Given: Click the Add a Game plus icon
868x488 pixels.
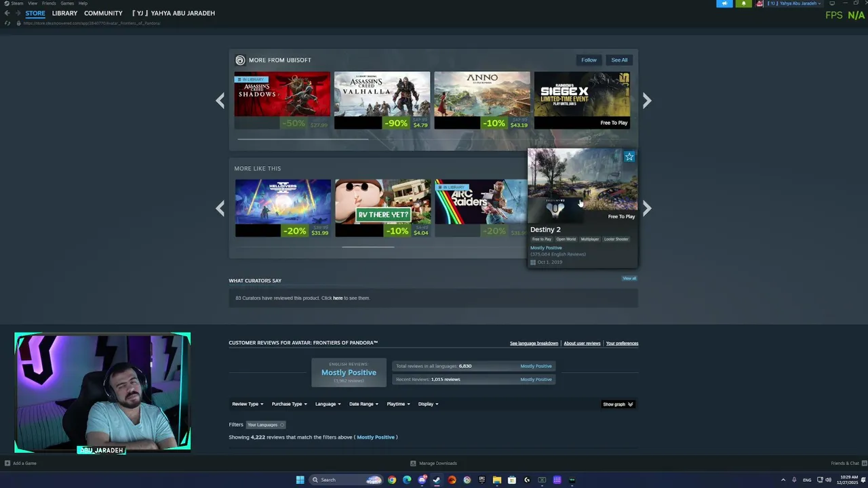Looking at the screenshot, I should (7, 463).
